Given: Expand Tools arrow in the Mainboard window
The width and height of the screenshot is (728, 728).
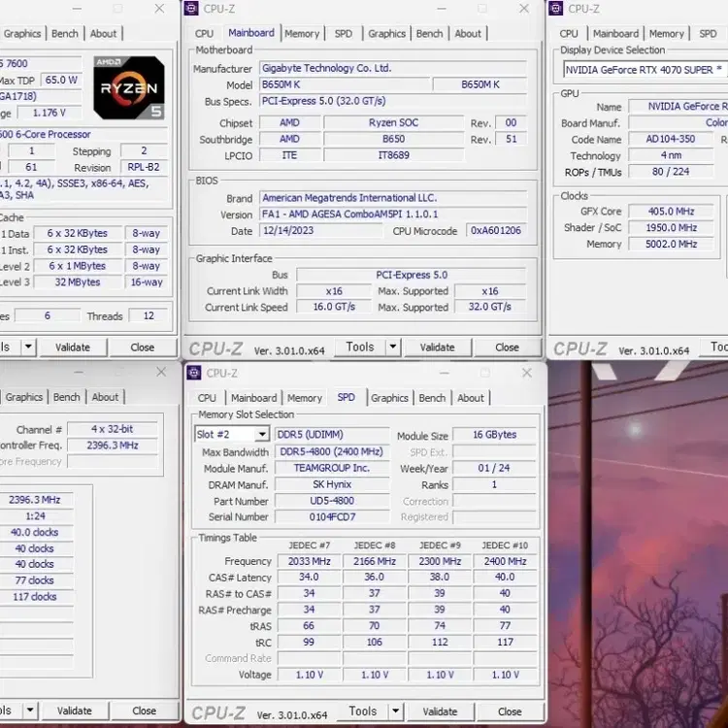Looking at the screenshot, I should click(x=393, y=347).
